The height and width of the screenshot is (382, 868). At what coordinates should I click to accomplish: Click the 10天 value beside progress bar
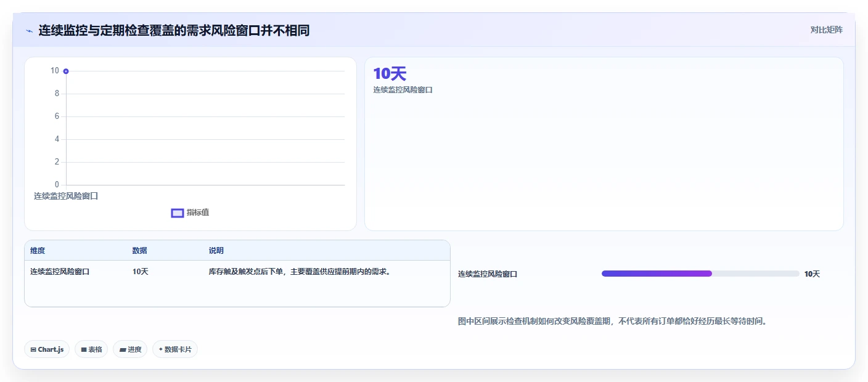point(812,274)
